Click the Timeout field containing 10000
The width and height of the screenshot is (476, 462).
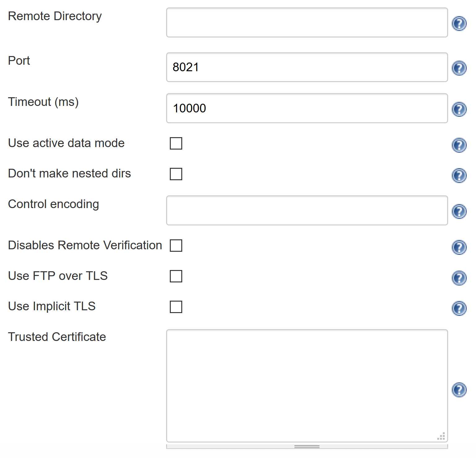(307, 108)
